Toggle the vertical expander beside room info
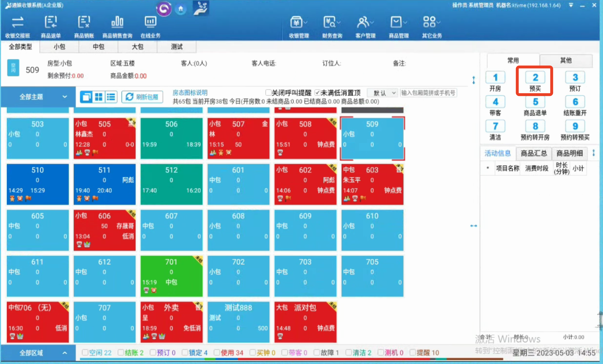 (474, 80)
